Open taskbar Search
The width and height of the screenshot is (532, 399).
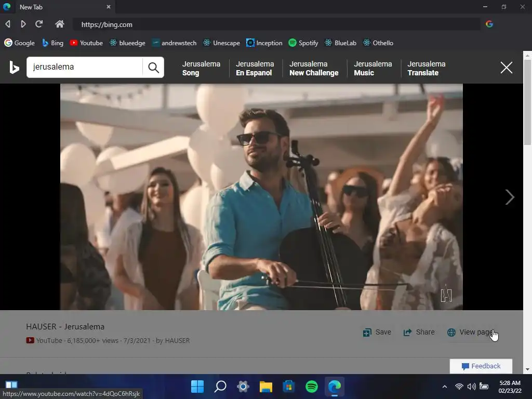(x=220, y=386)
